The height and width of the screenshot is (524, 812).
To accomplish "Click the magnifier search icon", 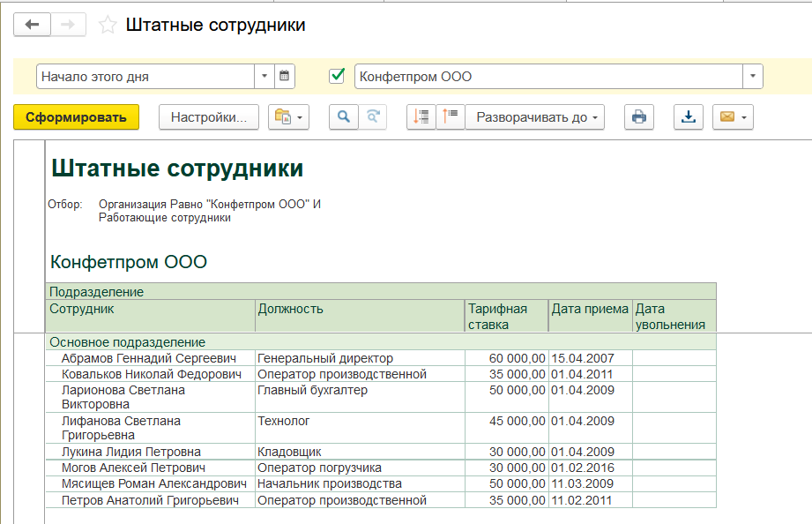I will click(x=343, y=117).
